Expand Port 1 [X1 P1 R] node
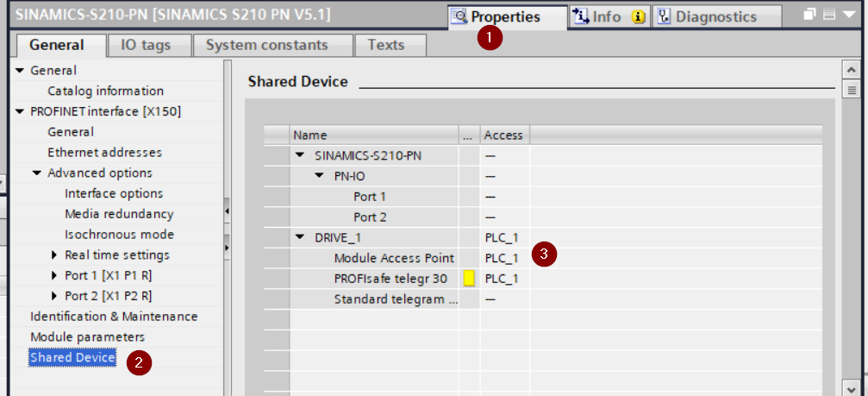This screenshot has height=396, width=868. pos(54,276)
